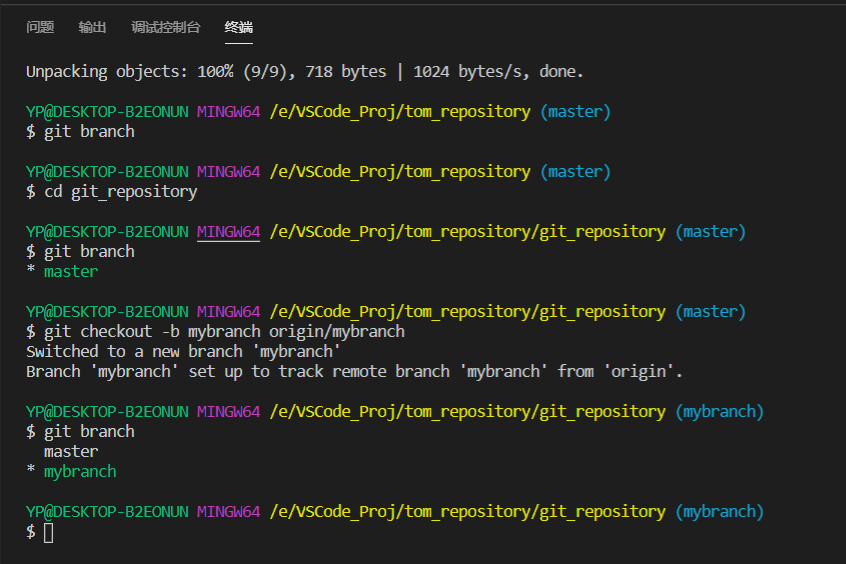Click the '(mybranch)' label on the last prompt
This screenshot has width=846, height=564.
coord(719,512)
